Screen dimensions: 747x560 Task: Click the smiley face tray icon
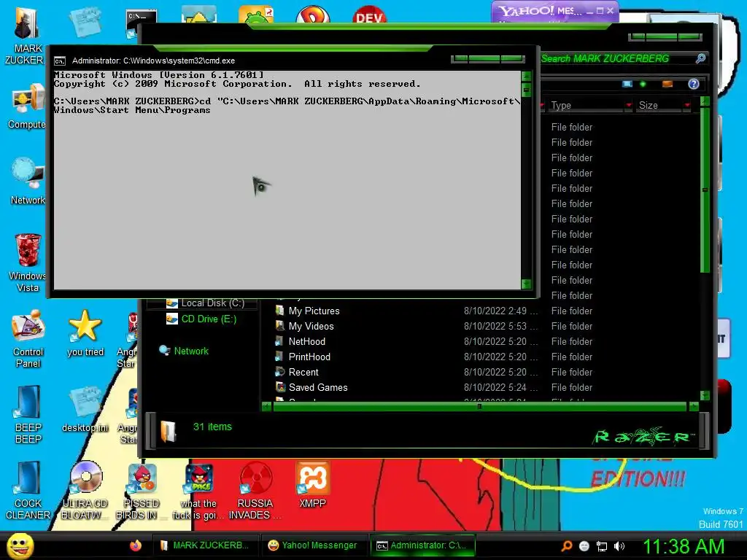coord(584,546)
